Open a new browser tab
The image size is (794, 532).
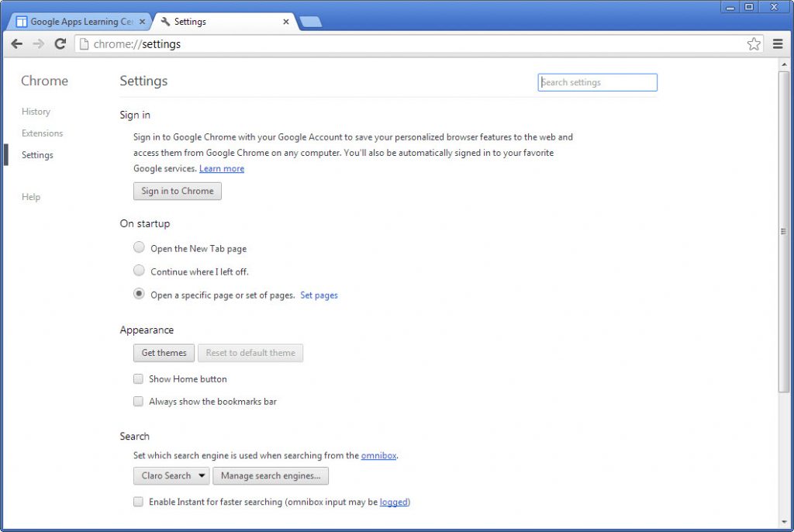click(x=310, y=22)
